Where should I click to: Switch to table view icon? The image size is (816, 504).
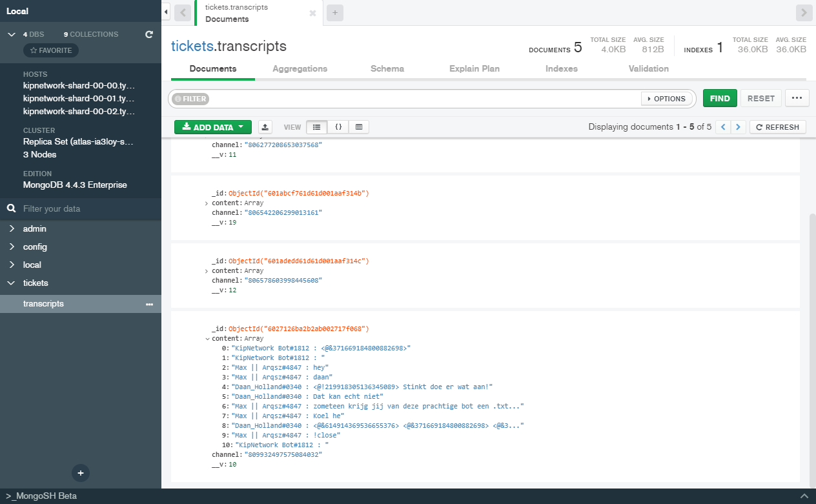click(x=359, y=127)
